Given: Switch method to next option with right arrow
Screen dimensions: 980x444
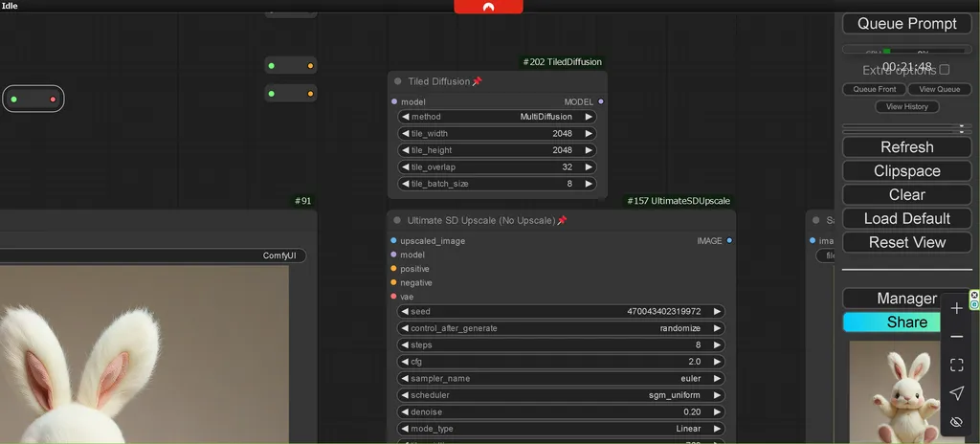Looking at the screenshot, I should tap(589, 117).
